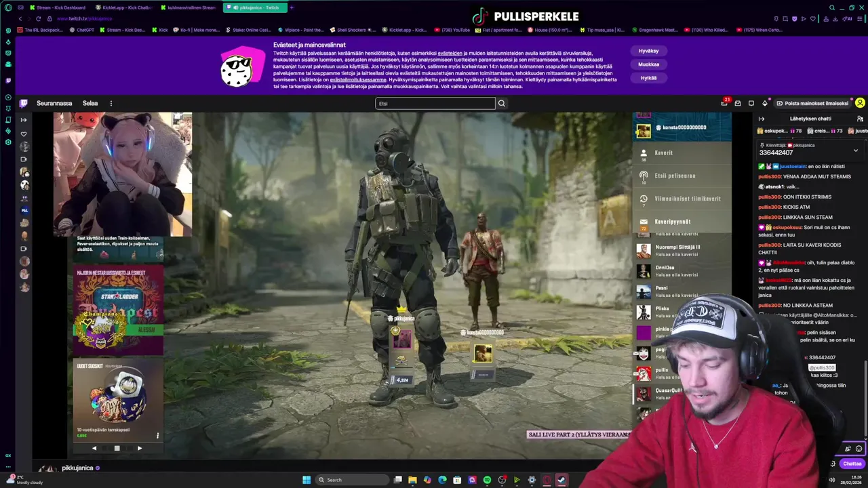Open Spotify from the Windows taskbar

point(487,480)
